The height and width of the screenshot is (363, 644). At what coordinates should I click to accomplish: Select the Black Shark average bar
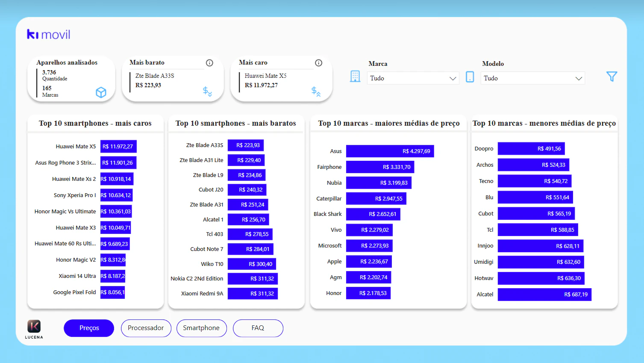373,214
